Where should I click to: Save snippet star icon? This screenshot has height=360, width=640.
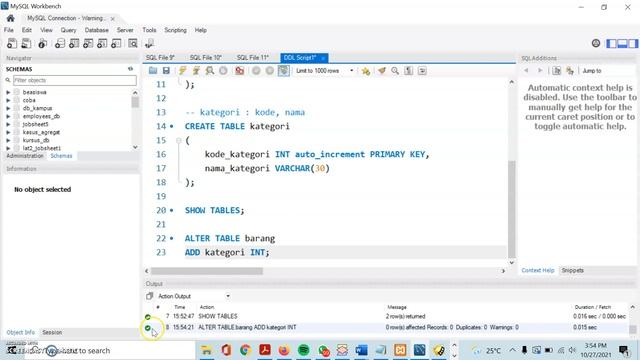pos(366,71)
